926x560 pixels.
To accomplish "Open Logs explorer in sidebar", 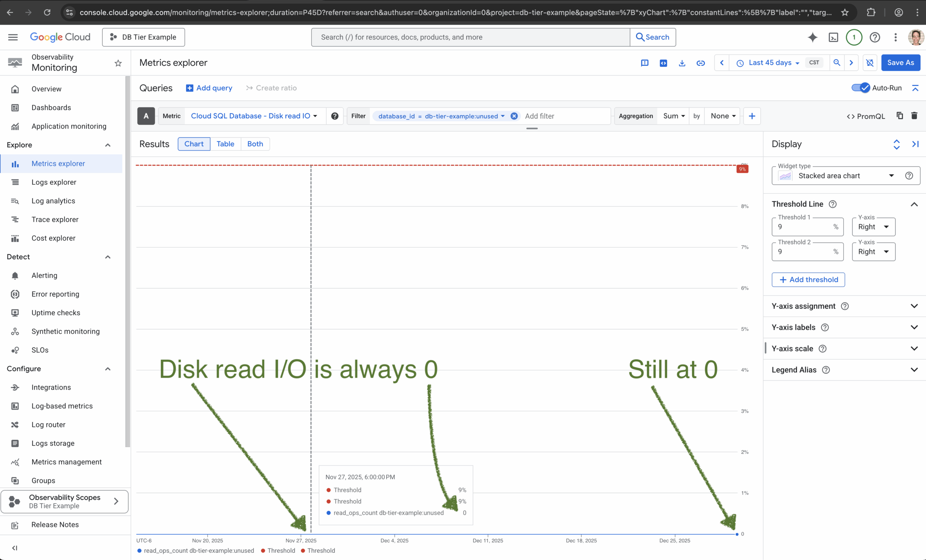I will [x=54, y=182].
